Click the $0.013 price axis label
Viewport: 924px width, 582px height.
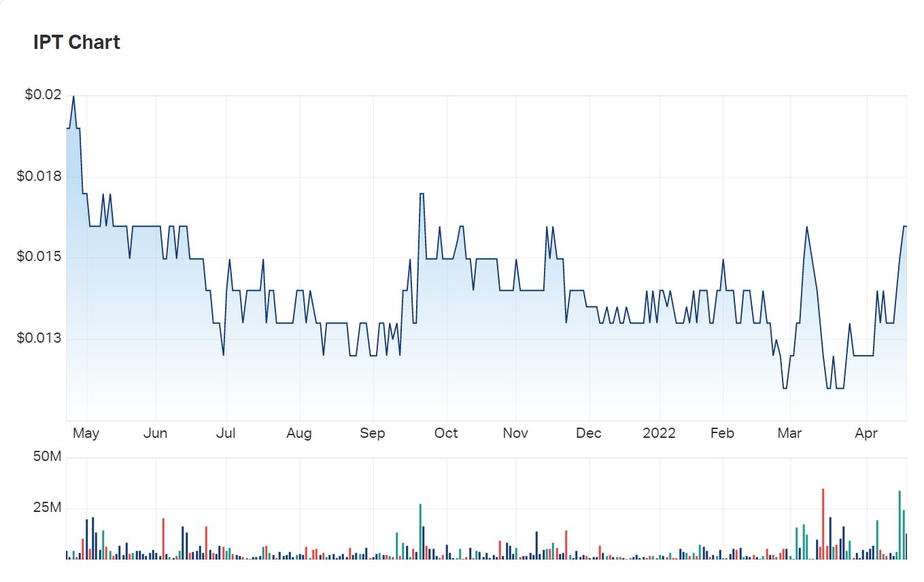coord(39,338)
